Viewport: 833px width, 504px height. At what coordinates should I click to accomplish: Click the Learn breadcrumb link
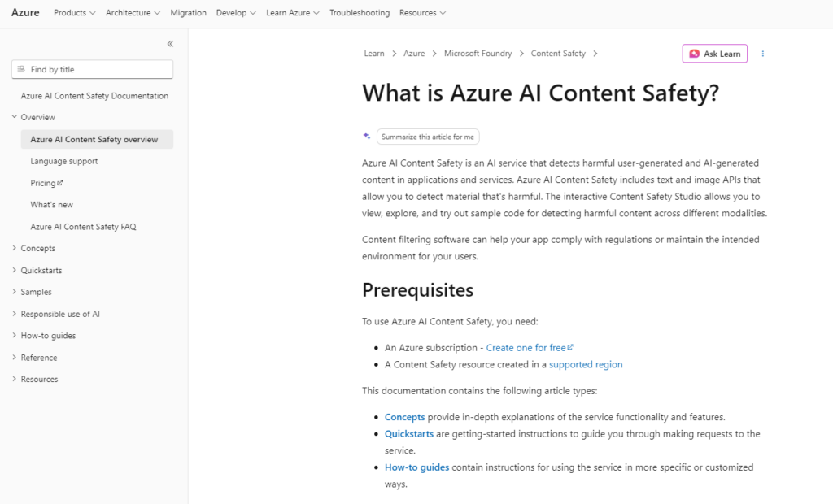374,54
